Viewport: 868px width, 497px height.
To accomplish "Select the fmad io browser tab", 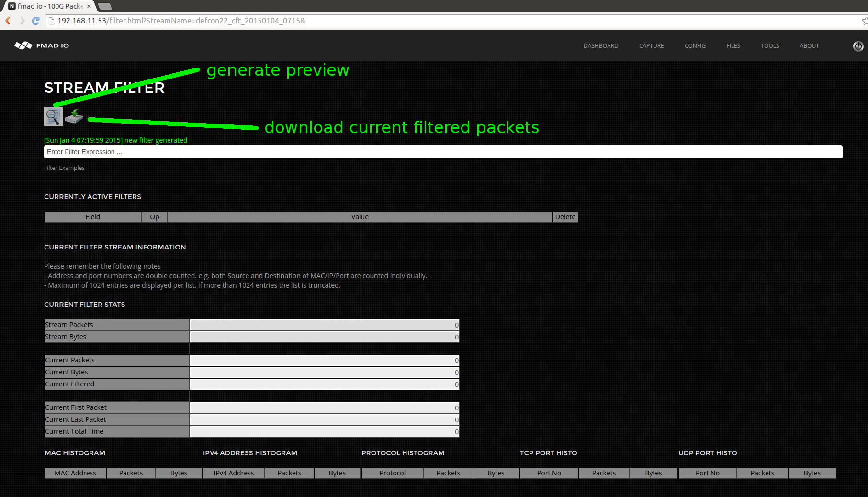I will pyautogui.click(x=48, y=6).
